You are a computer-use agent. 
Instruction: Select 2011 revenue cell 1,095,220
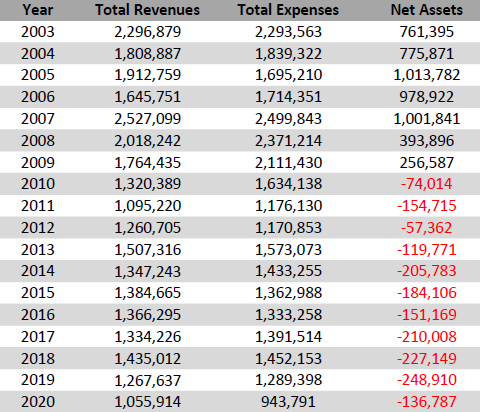click(148, 206)
